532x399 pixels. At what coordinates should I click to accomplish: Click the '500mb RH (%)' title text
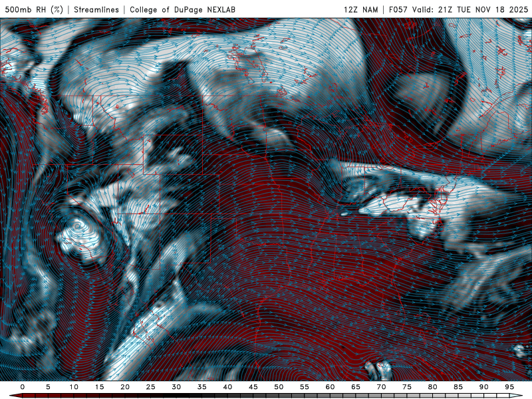[34, 9]
